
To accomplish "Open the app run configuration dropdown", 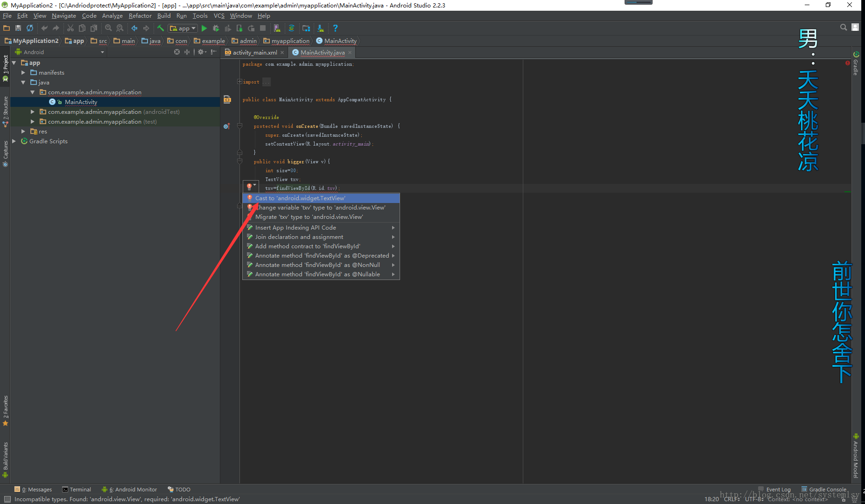I will [x=183, y=28].
